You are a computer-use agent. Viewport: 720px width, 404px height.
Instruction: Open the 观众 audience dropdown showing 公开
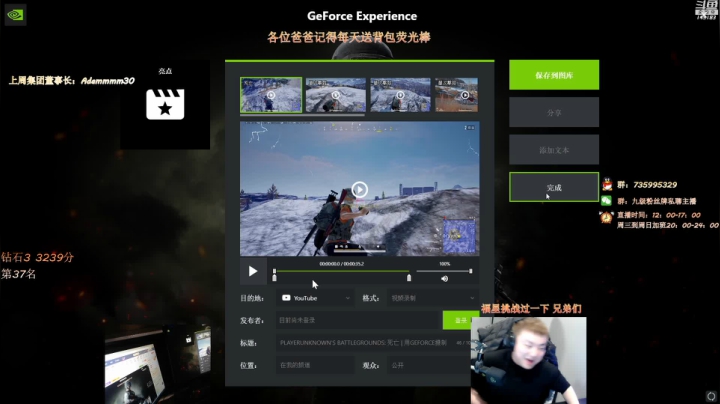[x=429, y=365]
